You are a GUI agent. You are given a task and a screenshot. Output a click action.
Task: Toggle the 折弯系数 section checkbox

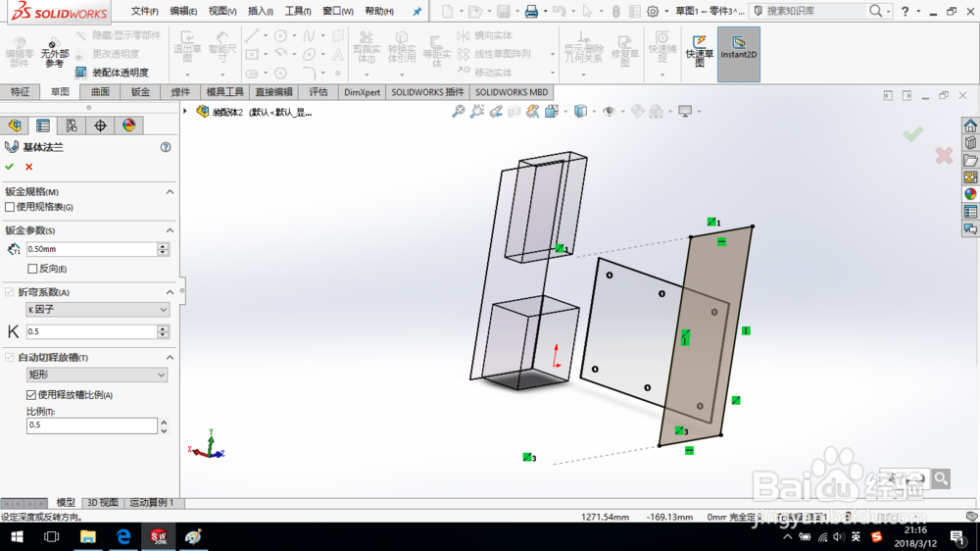pyautogui.click(x=10, y=292)
